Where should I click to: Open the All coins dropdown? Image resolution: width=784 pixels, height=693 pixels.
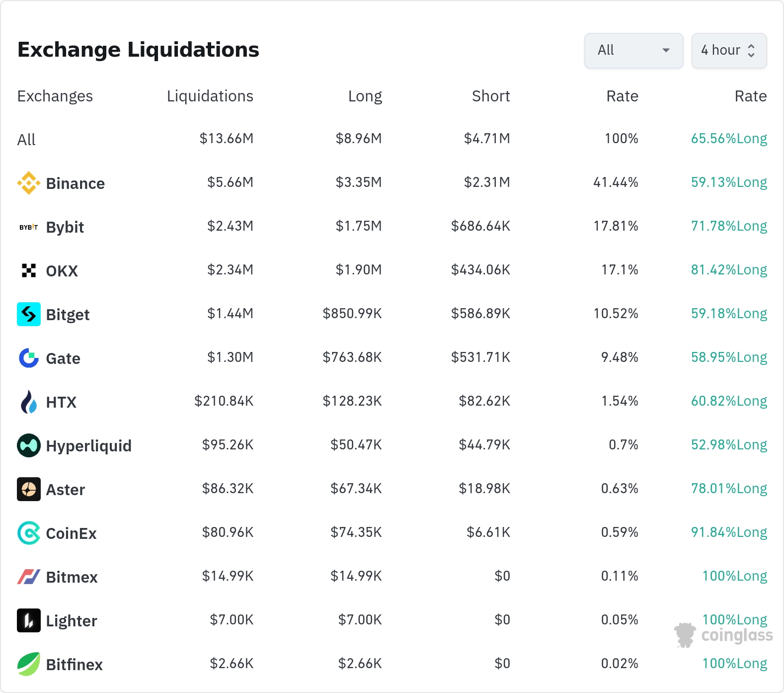[x=633, y=50]
